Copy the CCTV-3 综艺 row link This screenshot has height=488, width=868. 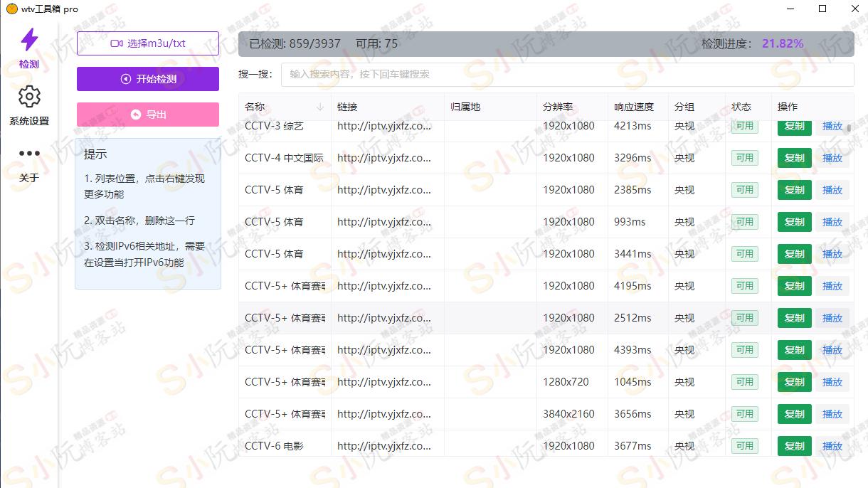pyautogui.click(x=794, y=127)
